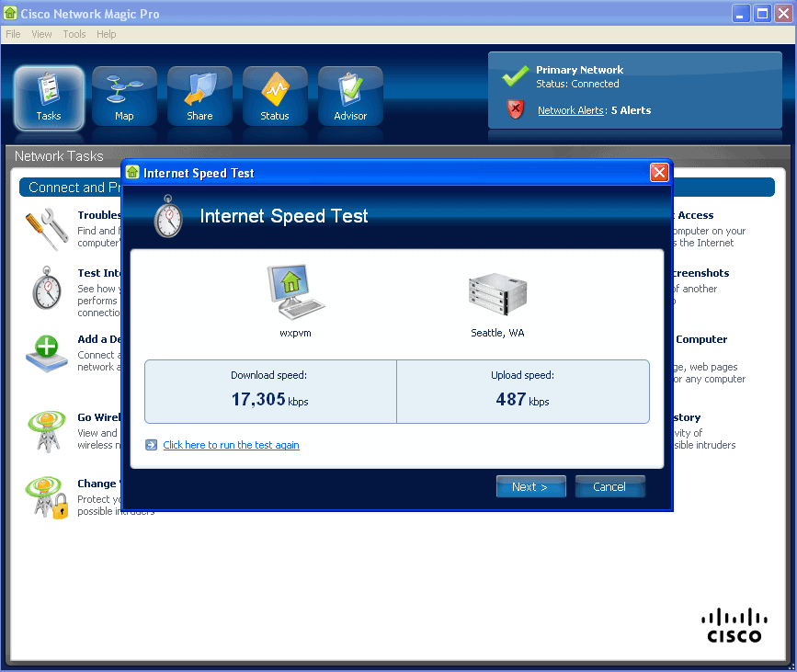This screenshot has height=672, width=797.
Task: Click the Test Internet stopwatch icon in task list
Action: pyautogui.click(x=47, y=288)
